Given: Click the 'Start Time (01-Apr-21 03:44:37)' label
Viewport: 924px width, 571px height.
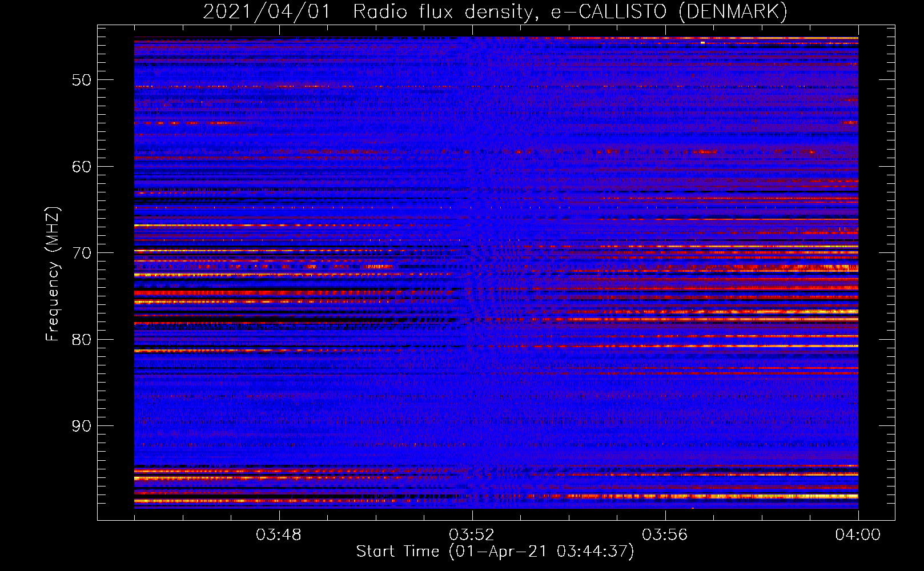Looking at the screenshot, I should pyautogui.click(x=495, y=552).
